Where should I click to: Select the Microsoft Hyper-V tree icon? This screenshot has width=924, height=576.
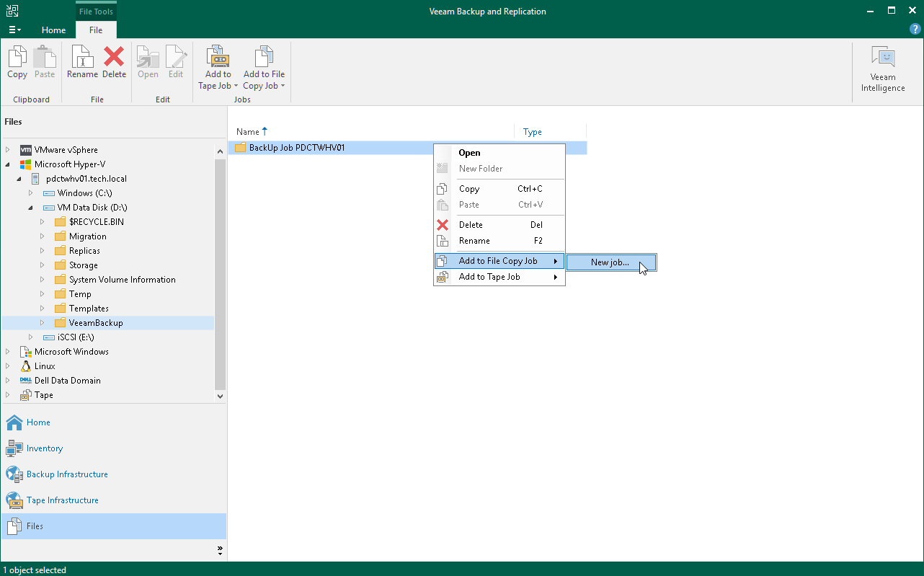click(25, 164)
